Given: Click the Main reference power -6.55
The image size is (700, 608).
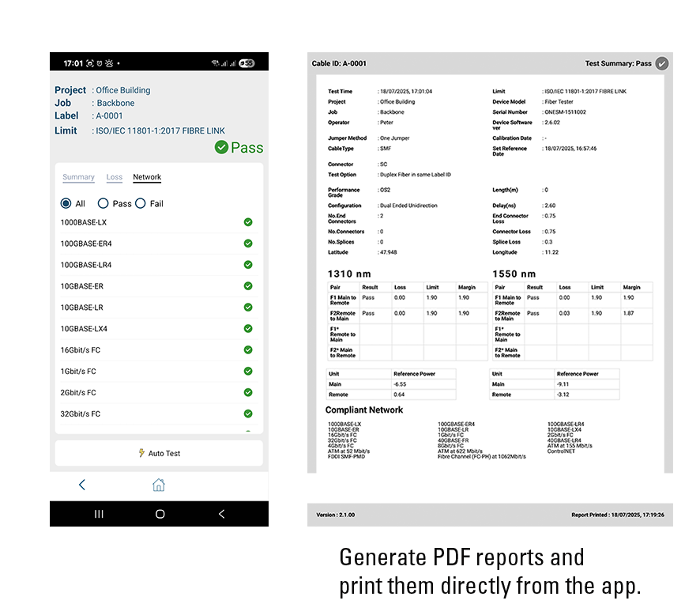Looking at the screenshot, I should click(x=400, y=384).
